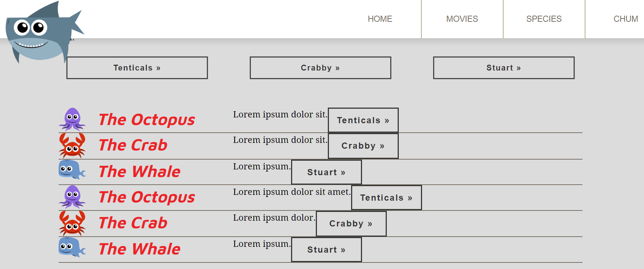The height and width of the screenshot is (269, 644).
Task: Click Tenticals » beside 'Lorem ipsum dolor sit.'
Action: pos(363,120)
